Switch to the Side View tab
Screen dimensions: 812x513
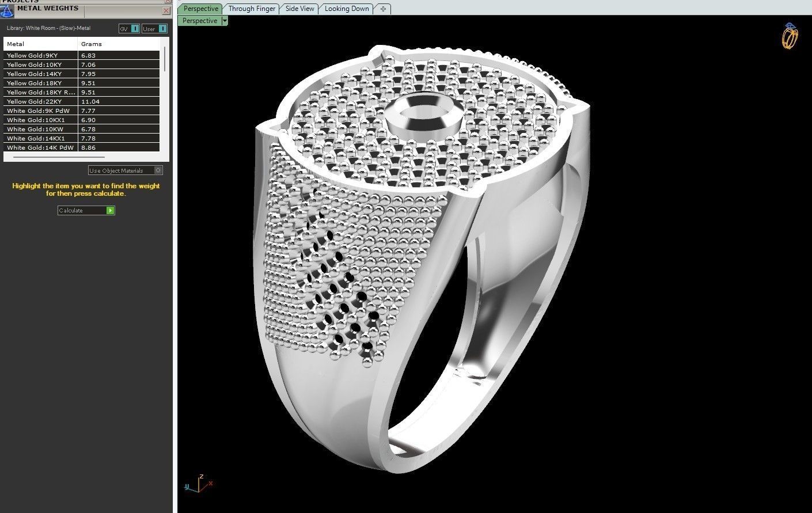[x=299, y=9]
